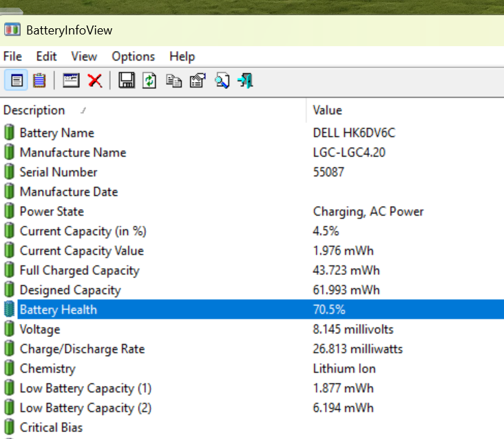The width and height of the screenshot is (504, 439).
Task: Open the Edit menu
Action: pyautogui.click(x=46, y=57)
